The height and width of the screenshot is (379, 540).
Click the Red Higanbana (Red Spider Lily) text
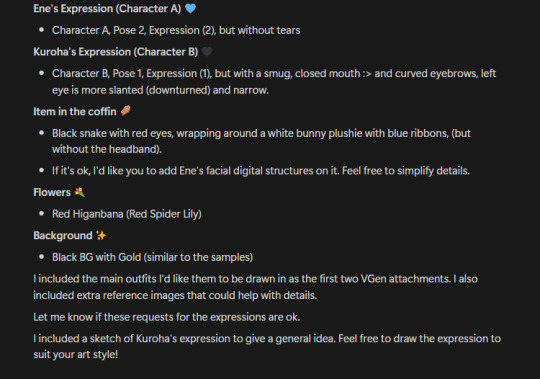[x=127, y=214]
